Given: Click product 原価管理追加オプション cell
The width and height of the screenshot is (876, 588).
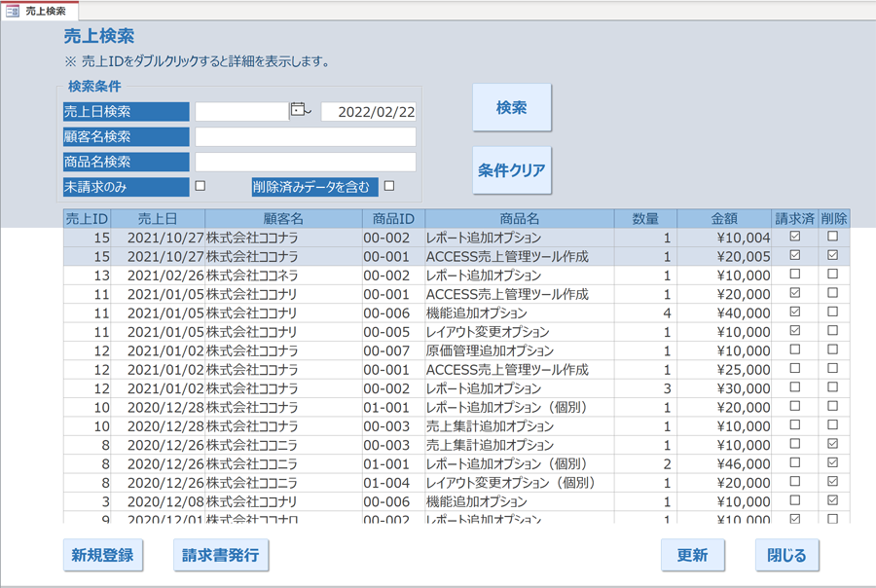Looking at the screenshot, I should click(x=520, y=351).
